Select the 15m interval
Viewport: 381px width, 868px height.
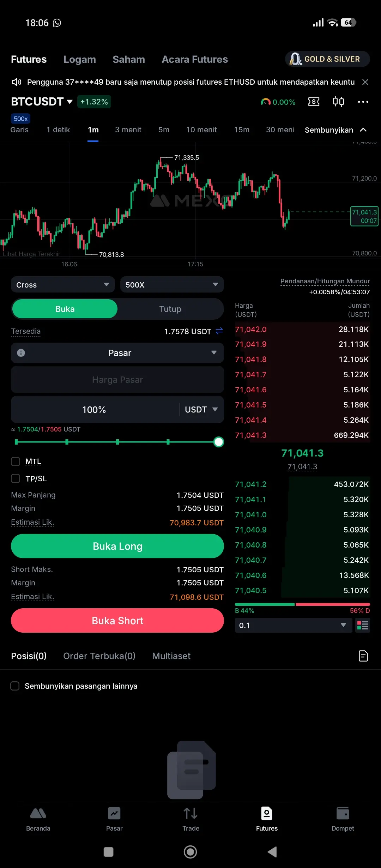(x=242, y=130)
